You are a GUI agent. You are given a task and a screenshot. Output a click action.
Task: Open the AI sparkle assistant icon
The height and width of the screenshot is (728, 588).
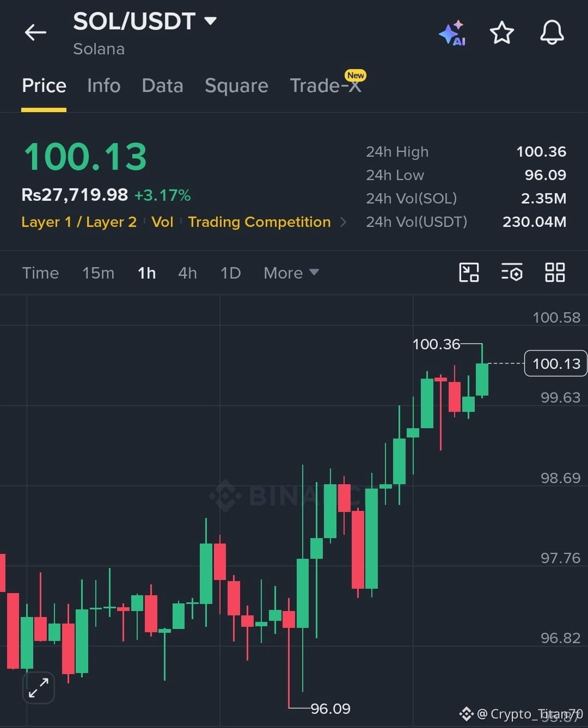click(x=452, y=33)
